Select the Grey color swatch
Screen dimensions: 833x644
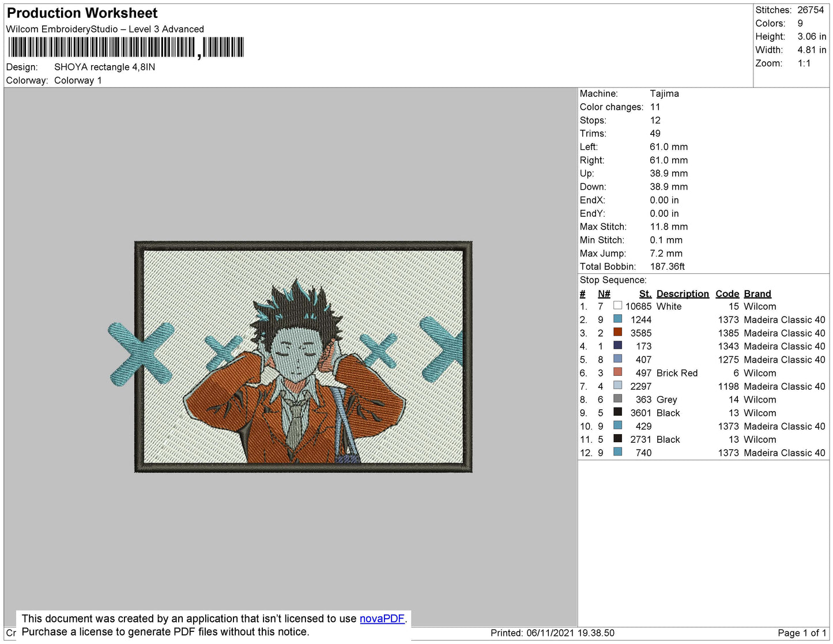[618, 398]
